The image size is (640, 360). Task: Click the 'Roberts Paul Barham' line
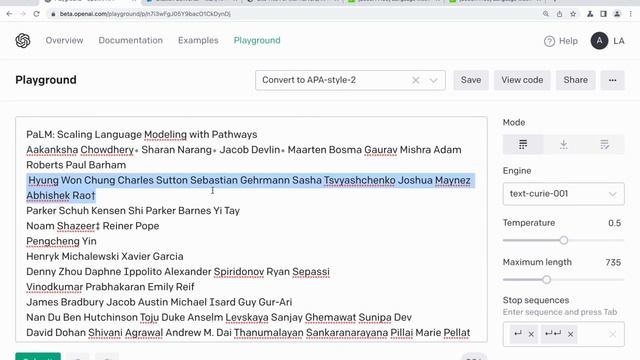tap(76, 165)
